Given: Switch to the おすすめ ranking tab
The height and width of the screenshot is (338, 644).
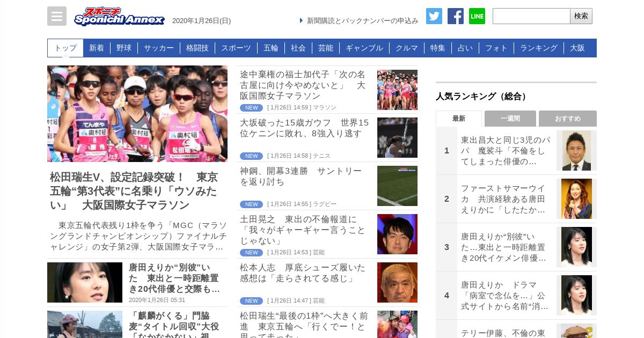Looking at the screenshot, I should (568, 119).
